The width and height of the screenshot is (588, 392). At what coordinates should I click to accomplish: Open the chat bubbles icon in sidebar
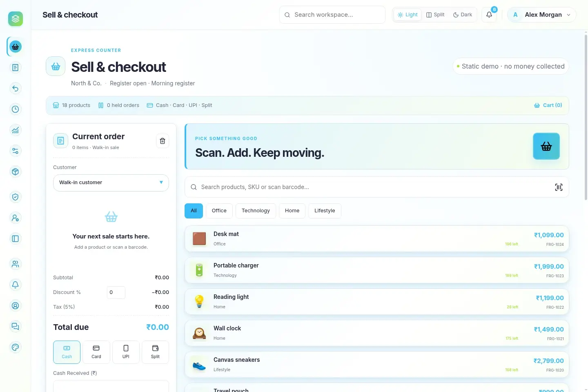(x=16, y=326)
